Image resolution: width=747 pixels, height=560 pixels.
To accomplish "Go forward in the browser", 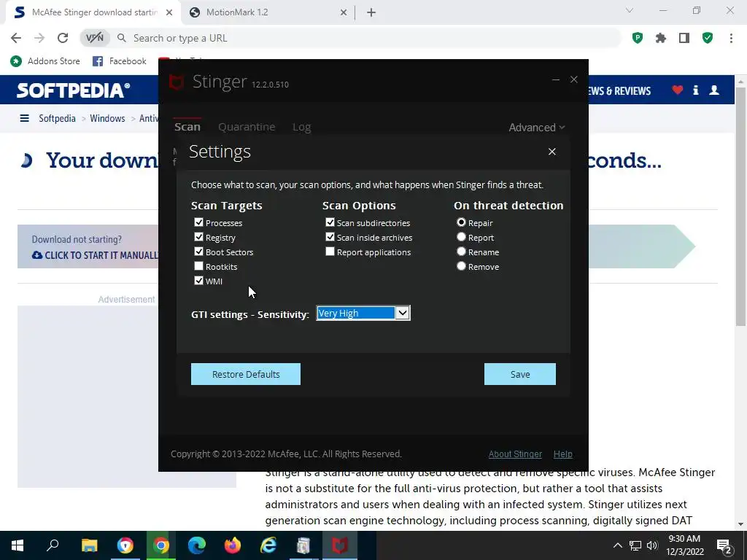I will point(39,38).
